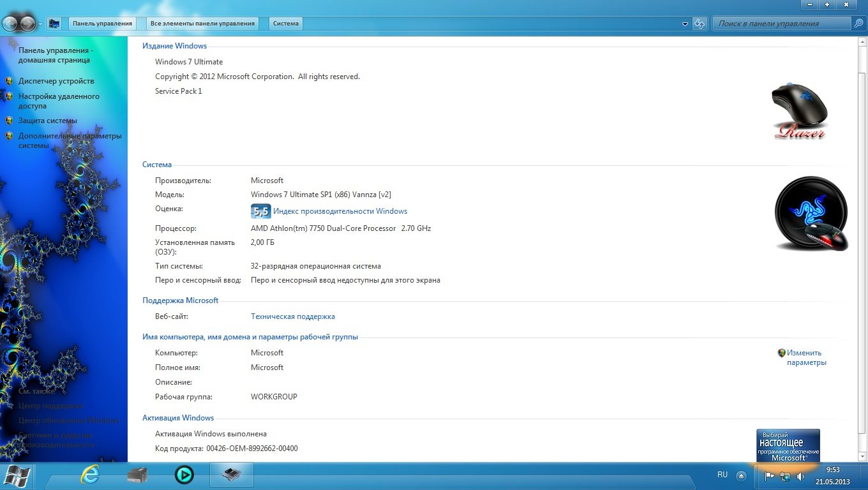This screenshot has width=868, height=490.
Task: Click 'Изменить параметры' link
Action: [806, 357]
